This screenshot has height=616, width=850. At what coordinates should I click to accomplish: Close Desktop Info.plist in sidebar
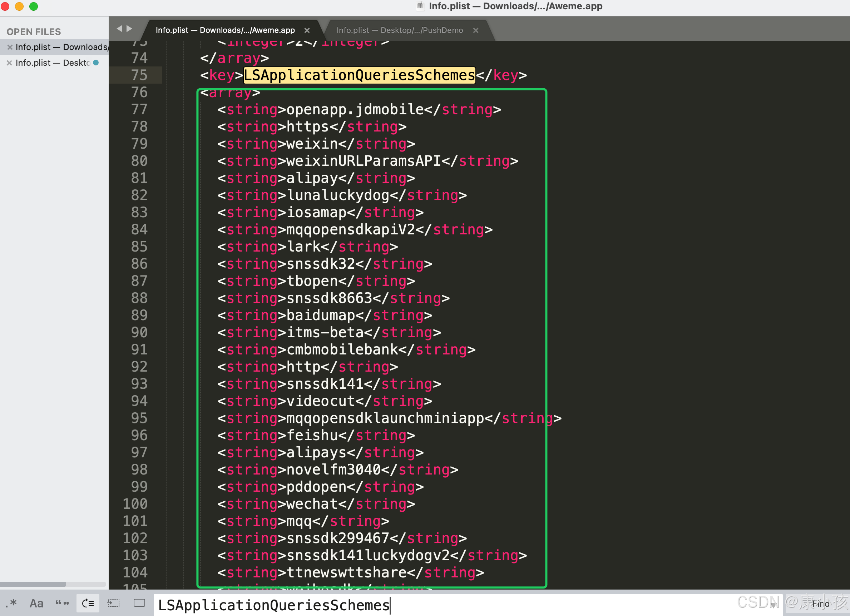tap(10, 63)
